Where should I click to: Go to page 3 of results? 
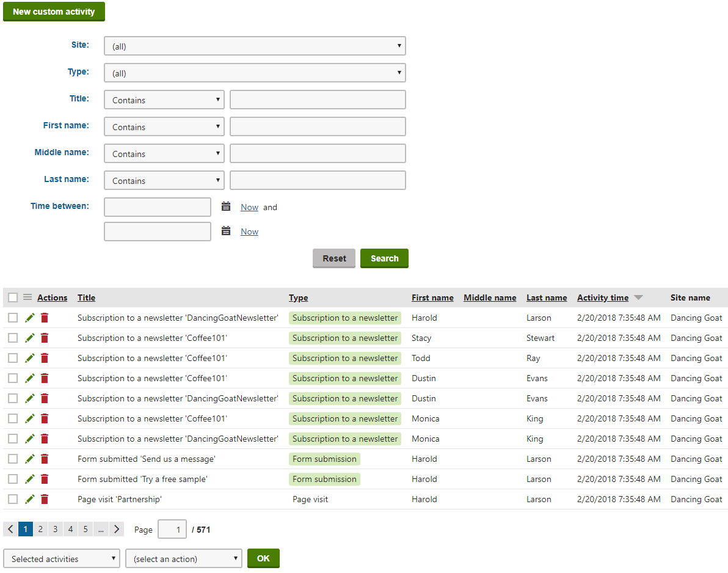pyautogui.click(x=56, y=529)
